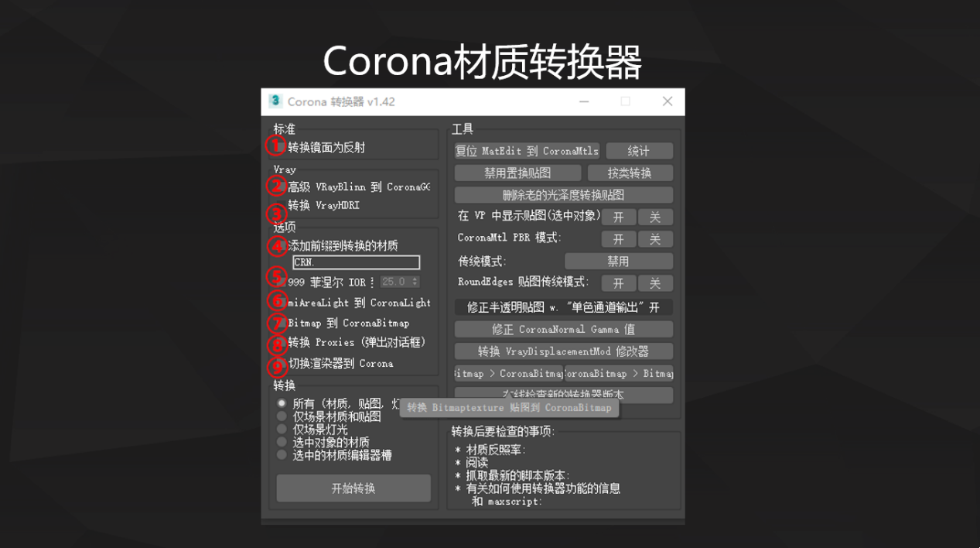Set RoundEdges 贴图传统模式 to 关

pyautogui.click(x=655, y=283)
